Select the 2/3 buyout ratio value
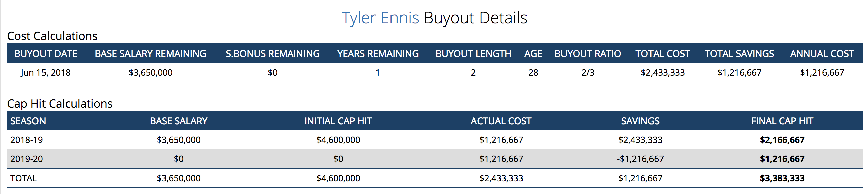 click(x=588, y=73)
